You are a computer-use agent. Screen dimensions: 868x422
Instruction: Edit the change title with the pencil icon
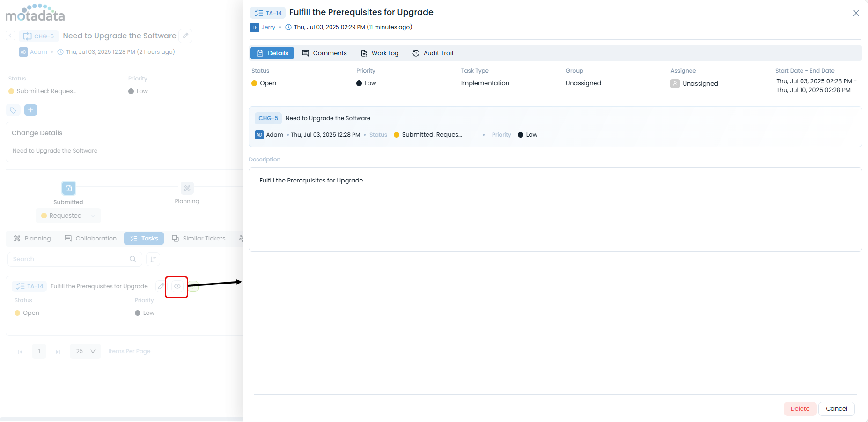point(186,36)
